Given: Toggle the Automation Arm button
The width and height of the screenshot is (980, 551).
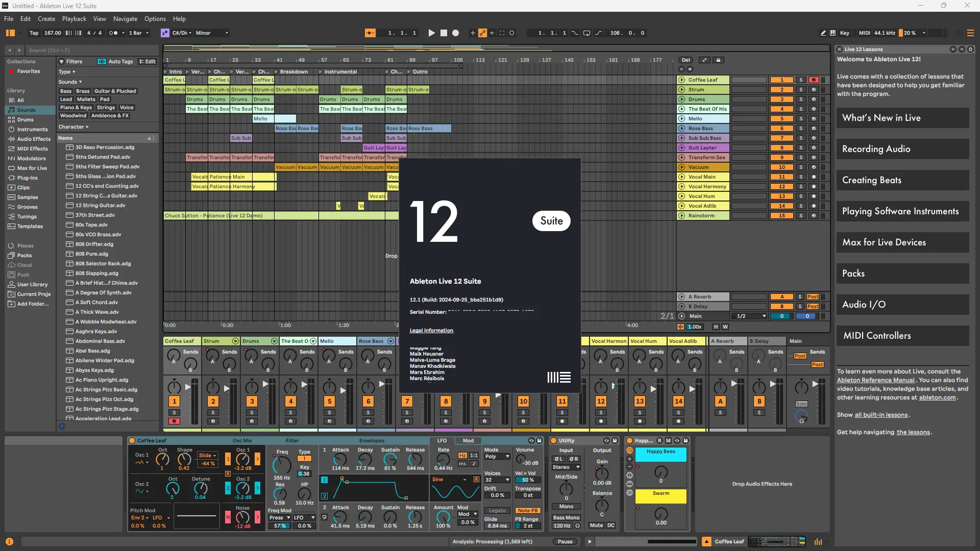Looking at the screenshot, I should (x=482, y=33).
